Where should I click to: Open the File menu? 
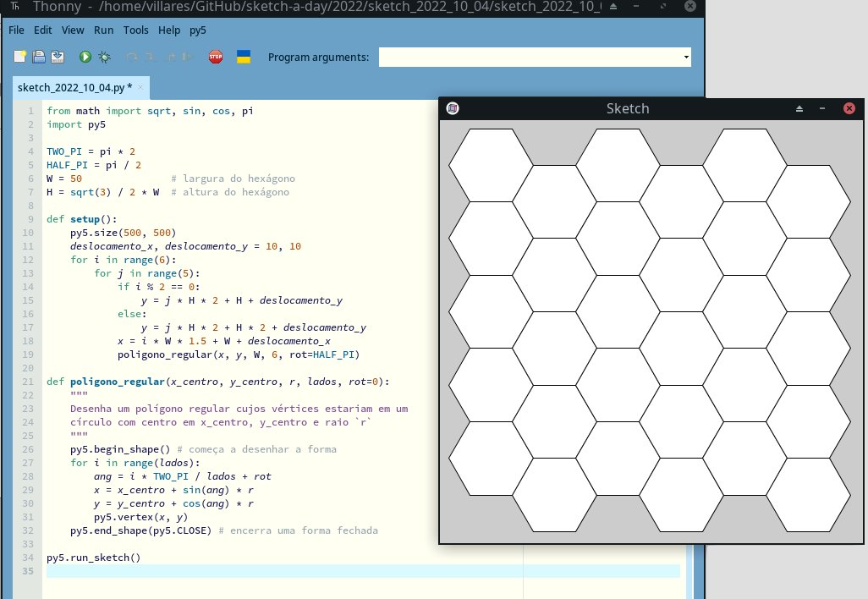pyautogui.click(x=16, y=30)
